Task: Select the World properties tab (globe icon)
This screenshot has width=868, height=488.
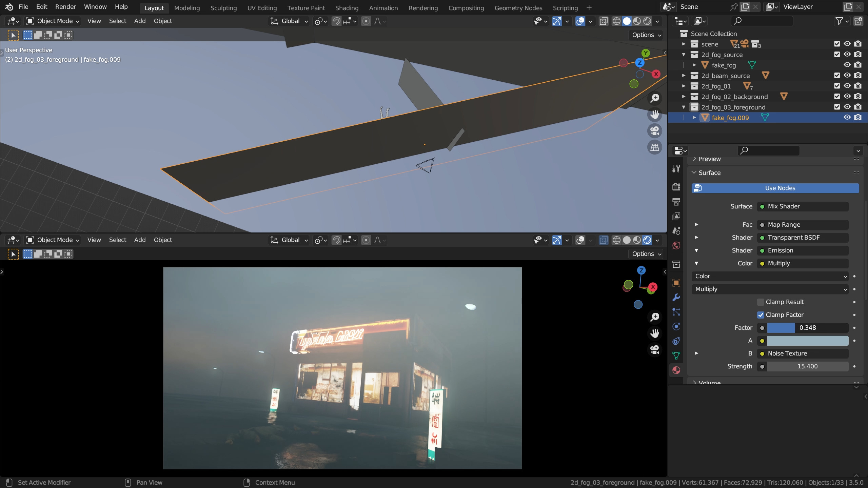Action: pos(676,245)
